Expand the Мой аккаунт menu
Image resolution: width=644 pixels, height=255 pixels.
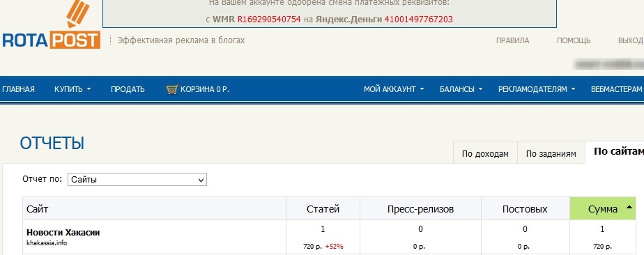click(394, 89)
